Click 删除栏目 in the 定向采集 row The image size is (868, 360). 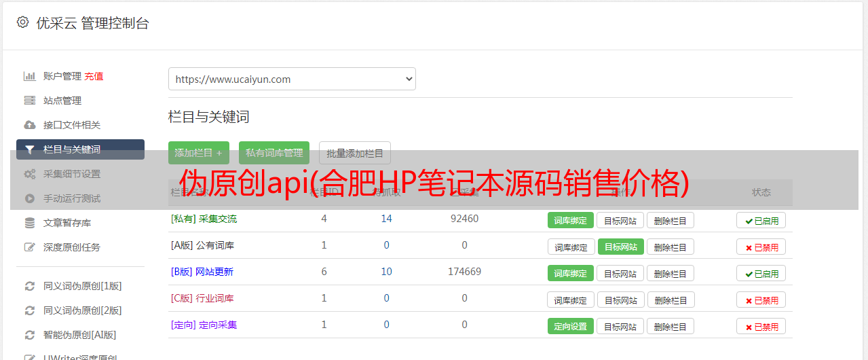pos(671,326)
